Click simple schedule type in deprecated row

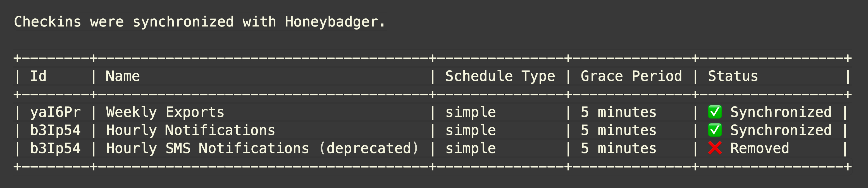point(470,148)
